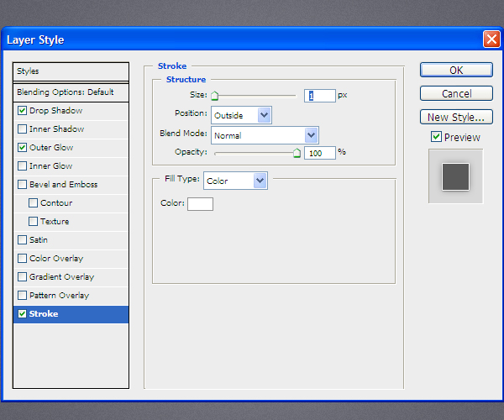Open Texture settings by its label
The height and width of the screenshot is (420, 504).
[55, 222]
